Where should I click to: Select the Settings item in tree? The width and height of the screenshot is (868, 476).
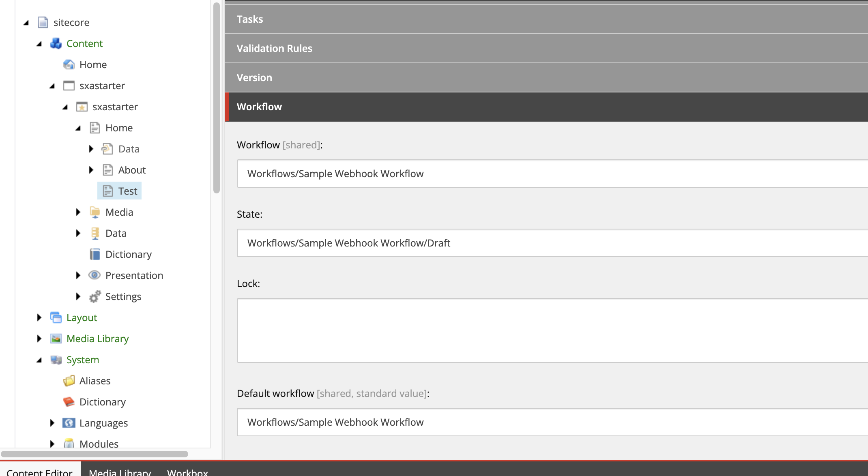(123, 296)
